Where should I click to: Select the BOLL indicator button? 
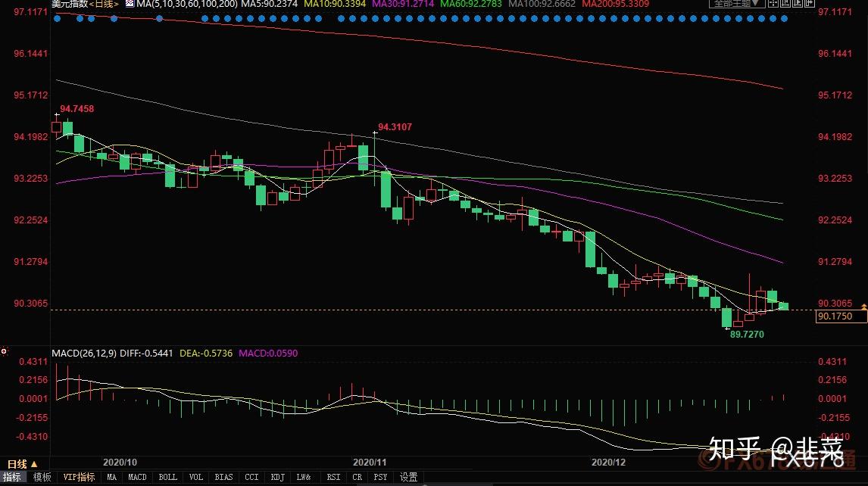coord(168,478)
